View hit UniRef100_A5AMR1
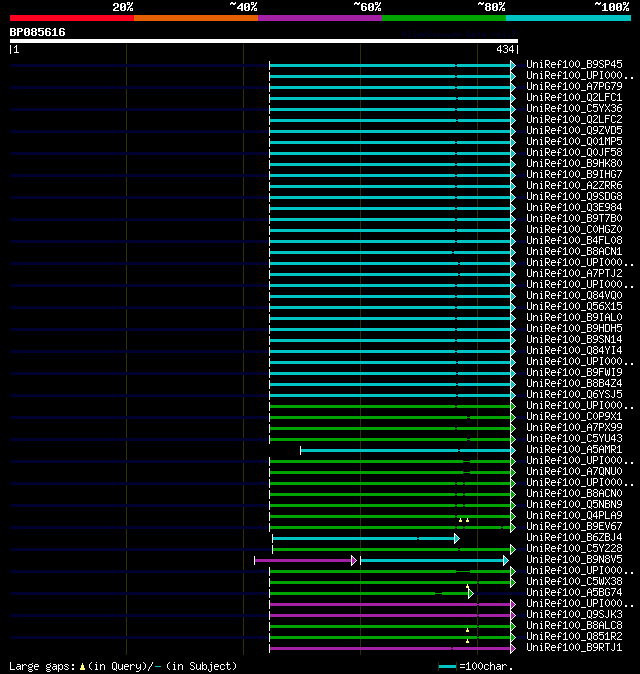 pyautogui.click(x=574, y=450)
